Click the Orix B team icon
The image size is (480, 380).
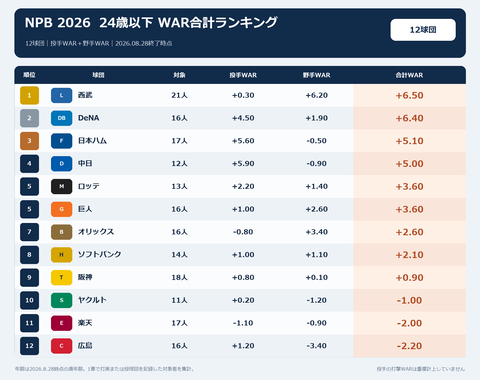pos(61,232)
